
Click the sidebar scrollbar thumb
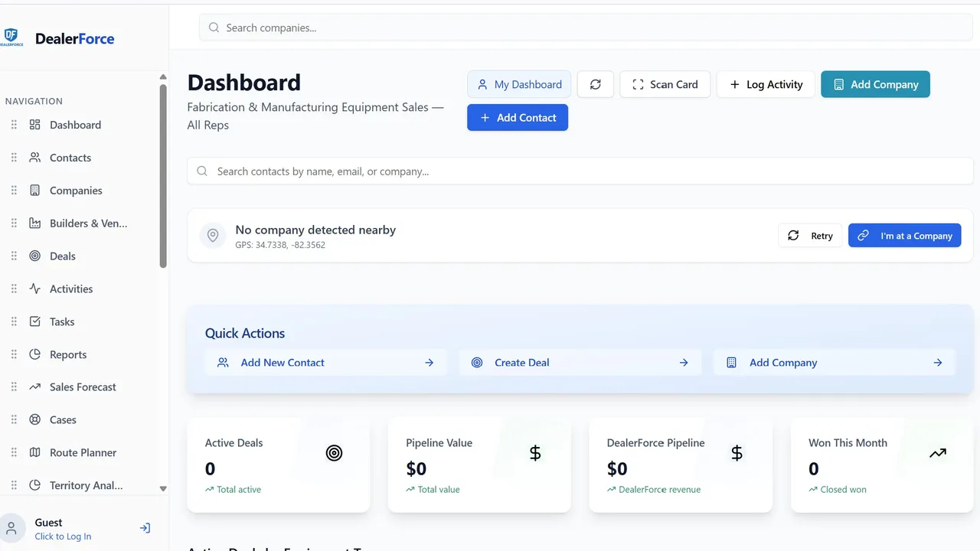[163, 176]
